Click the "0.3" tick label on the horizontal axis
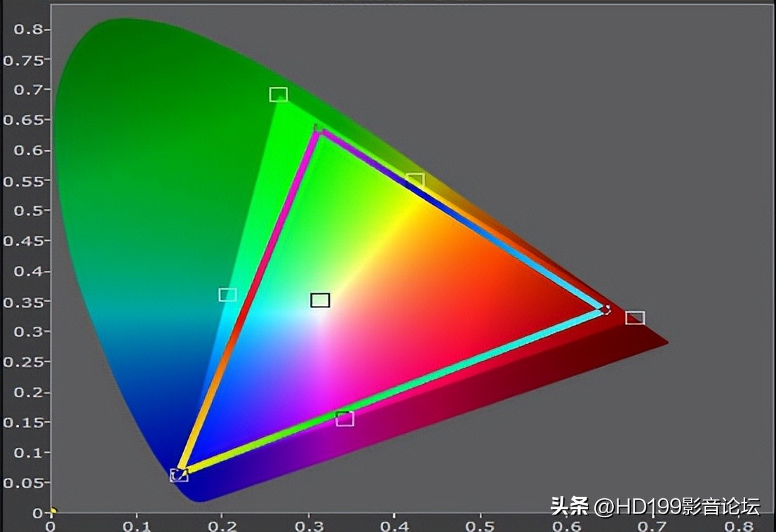This screenshot has height=532, width=776. point(309,526)
